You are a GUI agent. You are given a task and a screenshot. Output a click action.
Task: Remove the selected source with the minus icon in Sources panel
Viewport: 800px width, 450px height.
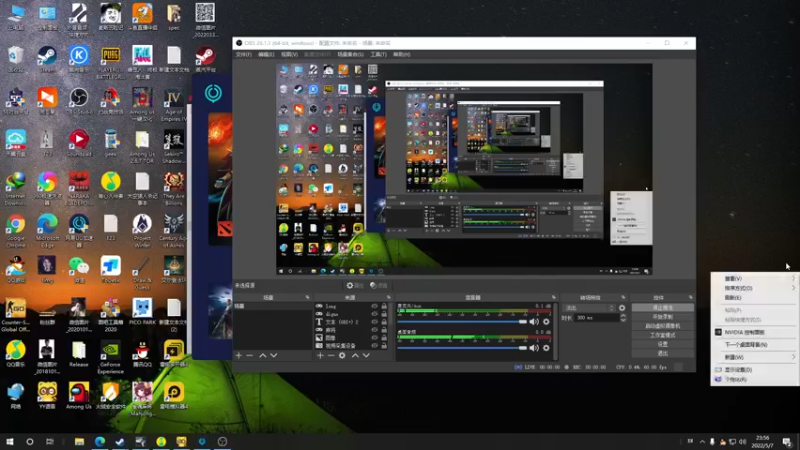coord(331,355)
